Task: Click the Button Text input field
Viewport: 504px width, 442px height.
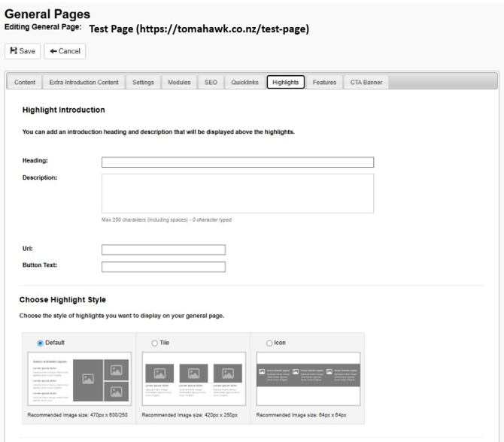Action: (163, 266)
